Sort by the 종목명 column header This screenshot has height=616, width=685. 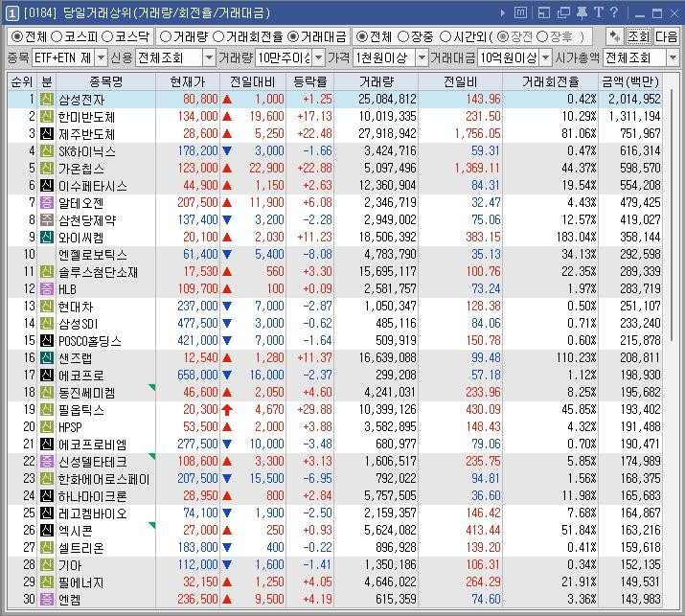click(105, 81)
